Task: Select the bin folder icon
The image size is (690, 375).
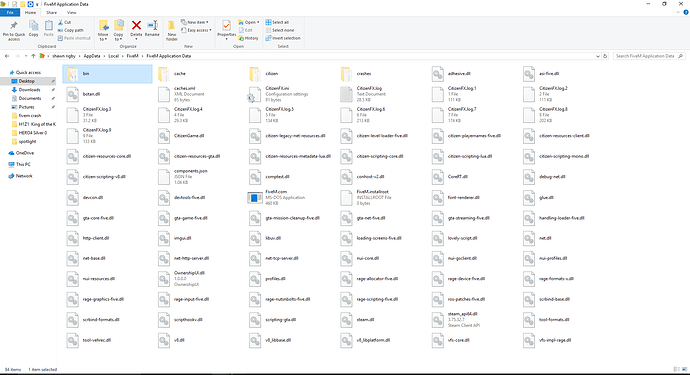Action: pos(73,74)
